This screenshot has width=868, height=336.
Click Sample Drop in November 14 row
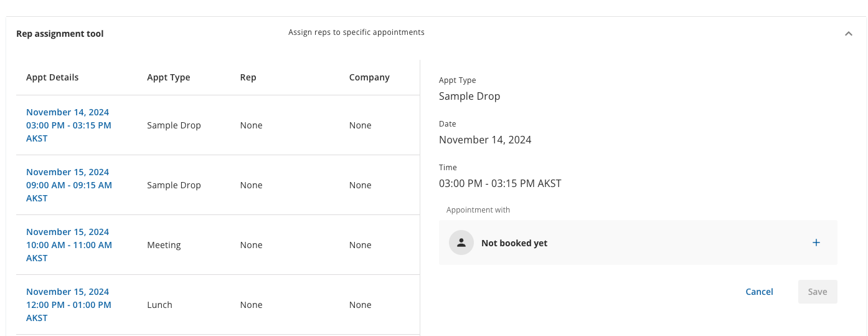(x=174, y=125)
